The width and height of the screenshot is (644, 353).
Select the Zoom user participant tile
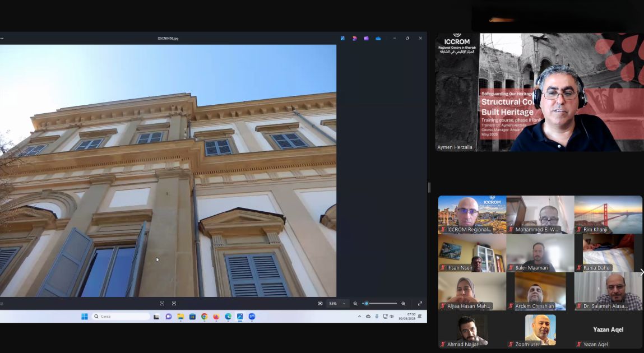540,330
